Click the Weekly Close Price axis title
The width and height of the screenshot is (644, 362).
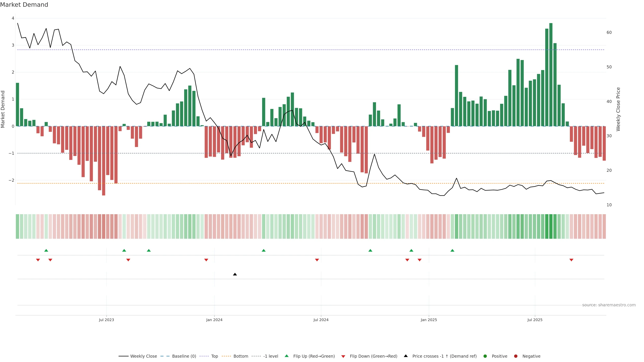(618, 109)
